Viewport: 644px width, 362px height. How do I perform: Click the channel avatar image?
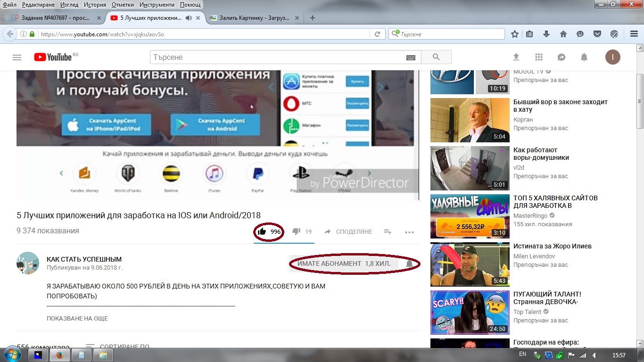pyautogui.click(x=28, y=263)
